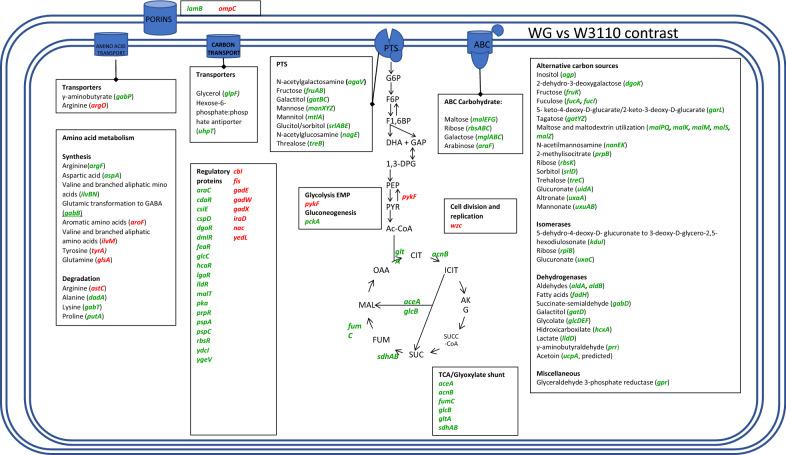
Task: Click treB in the Threalose row
Action: (316, 143)
